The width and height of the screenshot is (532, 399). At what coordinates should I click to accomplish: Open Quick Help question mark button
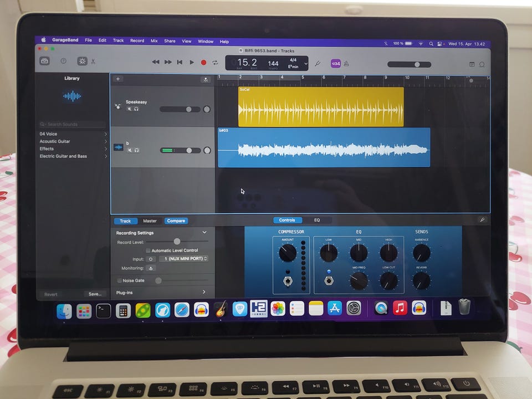coord(63,61)
